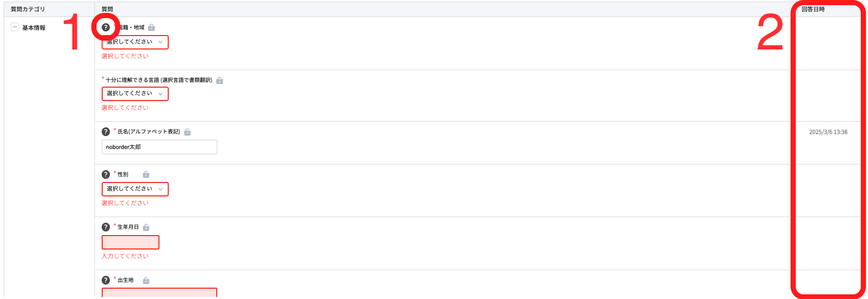Select the 基本情報 category label

pos(34,28)
